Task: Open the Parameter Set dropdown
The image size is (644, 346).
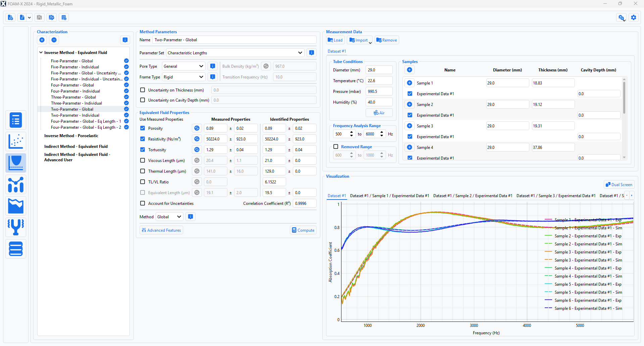Action: coord(235,53)
